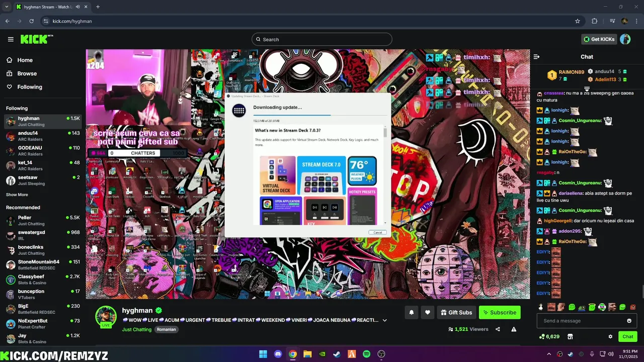This screenshot has width=644, height=362.
Task: Click the Get KICKs button
Action: (x=599, y=39)
